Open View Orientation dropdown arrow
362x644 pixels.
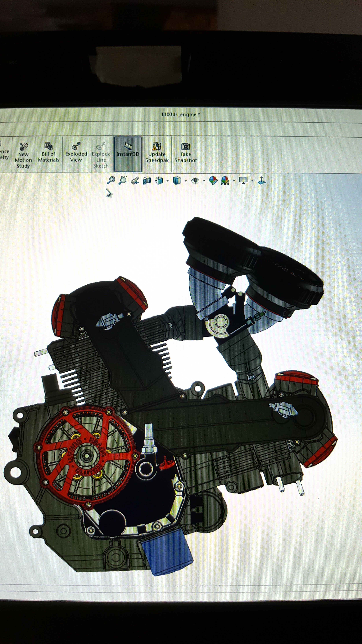point(167,181)
